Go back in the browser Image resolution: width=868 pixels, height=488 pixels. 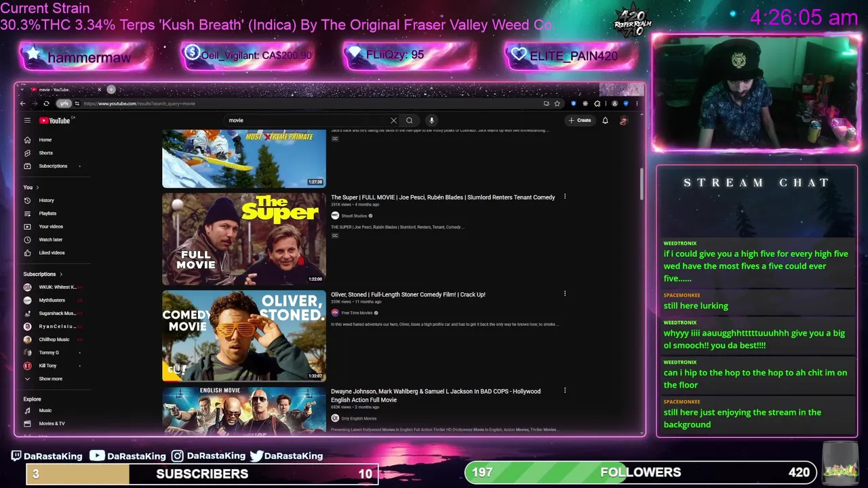pos(22,104)
